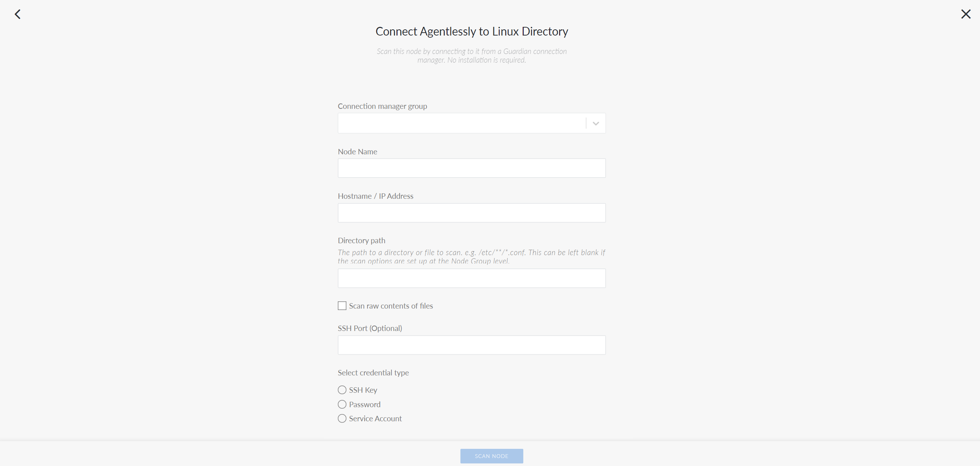Click the Directory path label text
This screenshot has width=980, height=466.
[362, 241]
